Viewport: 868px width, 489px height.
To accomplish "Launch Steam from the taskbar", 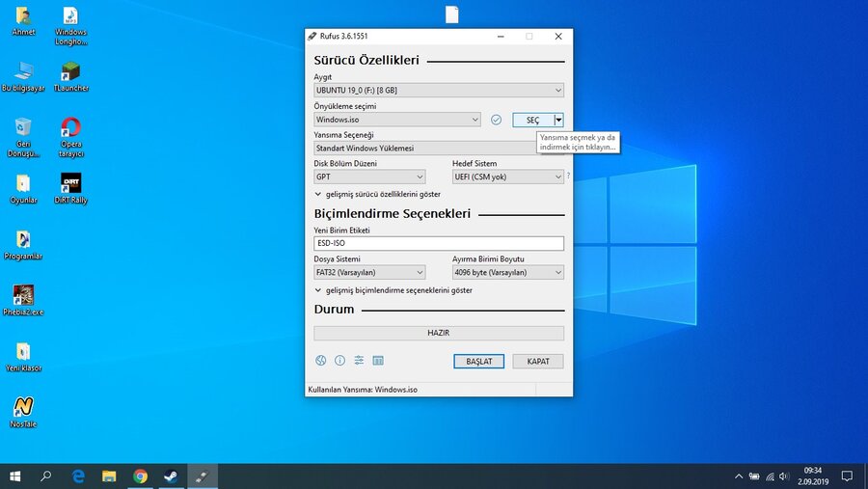I will pyautogui.click(x=169, y=475).
